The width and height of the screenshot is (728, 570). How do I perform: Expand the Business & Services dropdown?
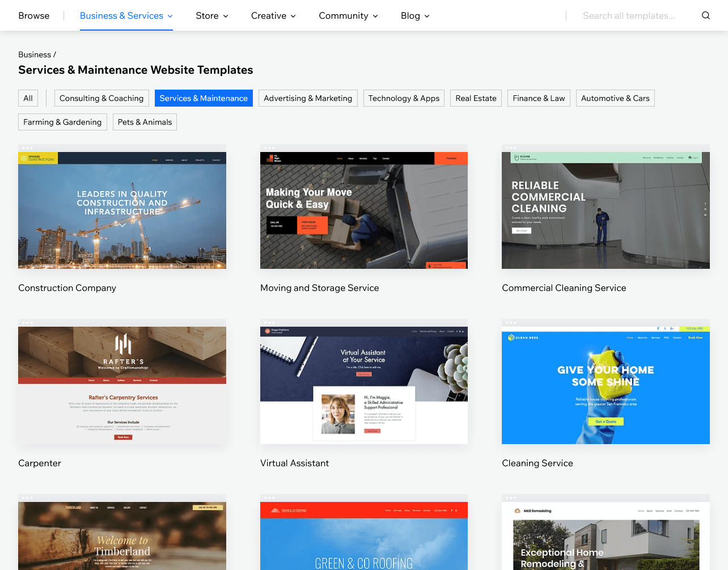pos(126,16)
